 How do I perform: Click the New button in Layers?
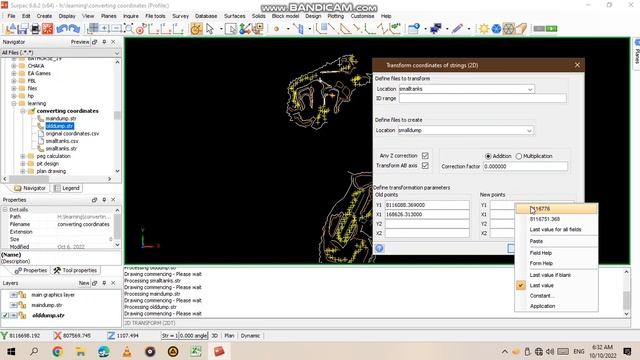click(x=84, y=283)
